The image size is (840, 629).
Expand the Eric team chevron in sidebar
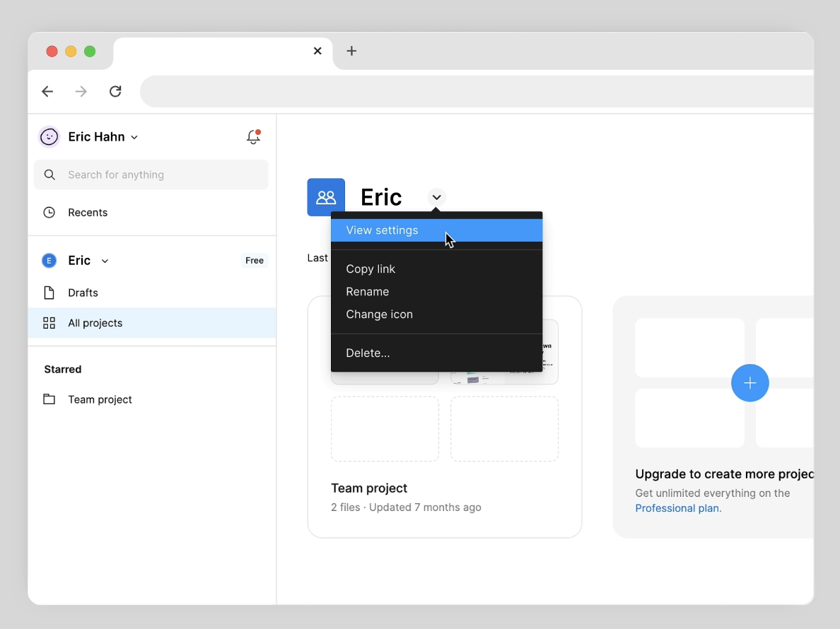click(x=105, y=261)
